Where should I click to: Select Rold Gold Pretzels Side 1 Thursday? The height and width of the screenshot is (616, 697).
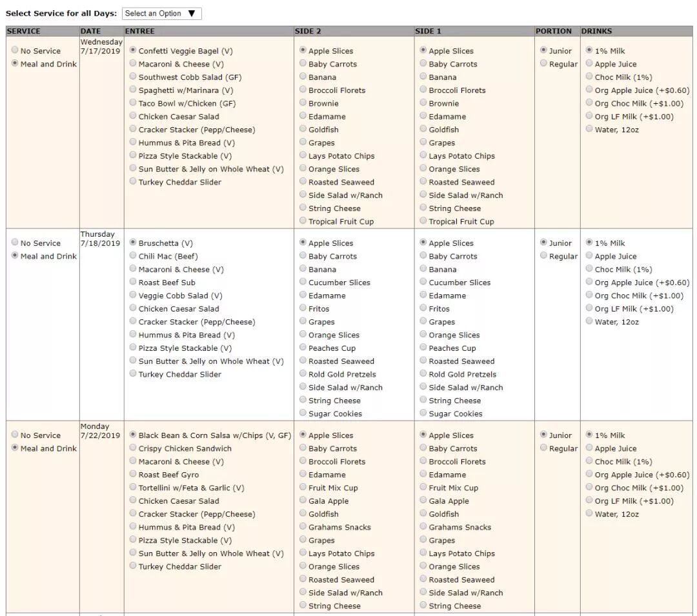point(423,373)
